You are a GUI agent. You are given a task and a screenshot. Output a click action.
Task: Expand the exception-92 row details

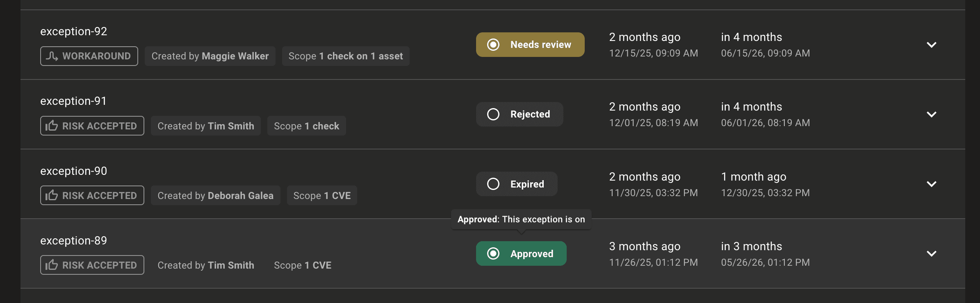click(x=932, y=45)
